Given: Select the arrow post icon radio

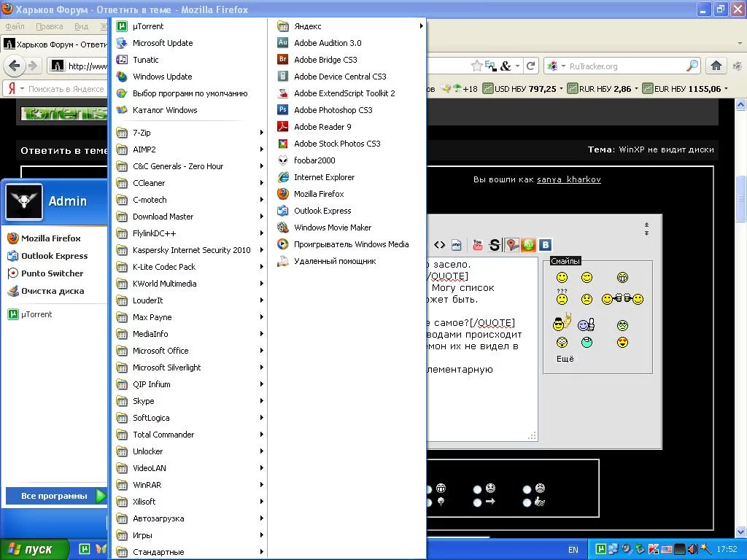Looking at the screenshot, I should click(x=477, y=502).
